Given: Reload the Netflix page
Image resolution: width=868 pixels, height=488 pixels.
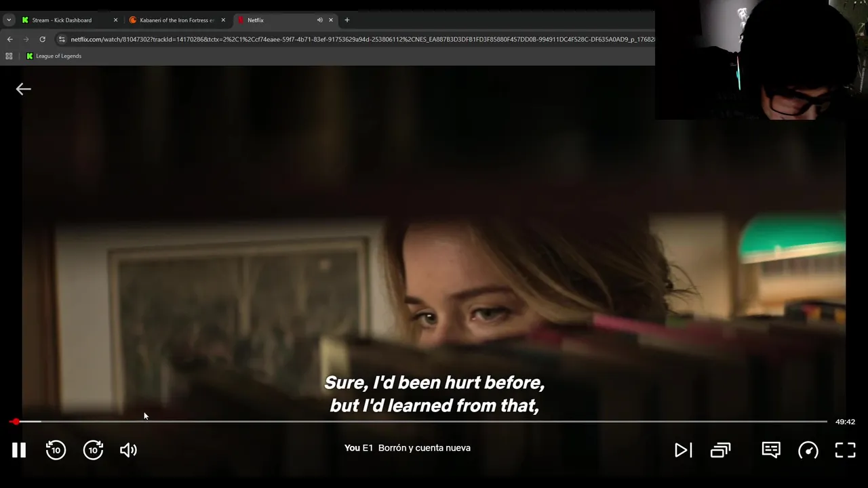Looking at the screenshot, I should (x=43, y=39).
